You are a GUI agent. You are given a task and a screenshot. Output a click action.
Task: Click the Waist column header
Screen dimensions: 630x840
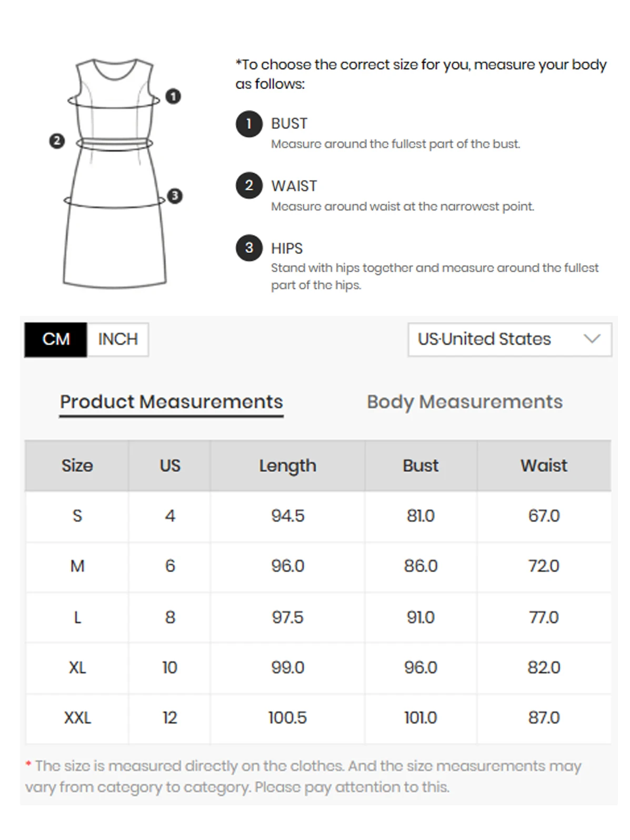click(x=544, y=466)
